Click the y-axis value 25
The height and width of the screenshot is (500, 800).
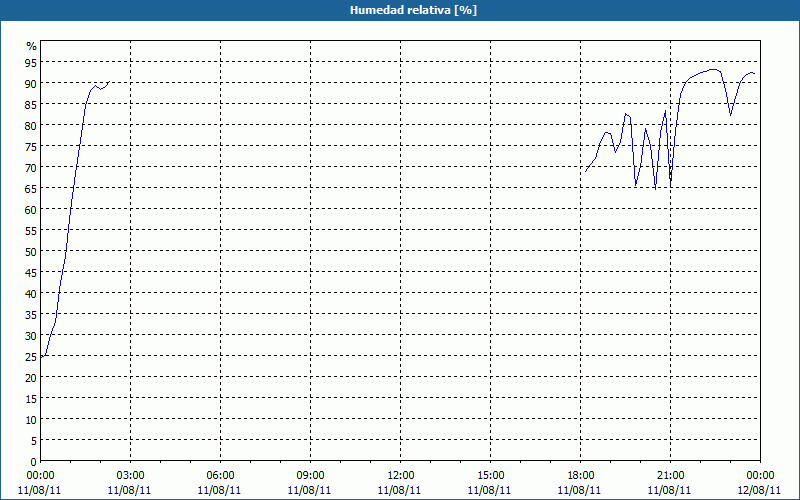(x=31, y=357)
